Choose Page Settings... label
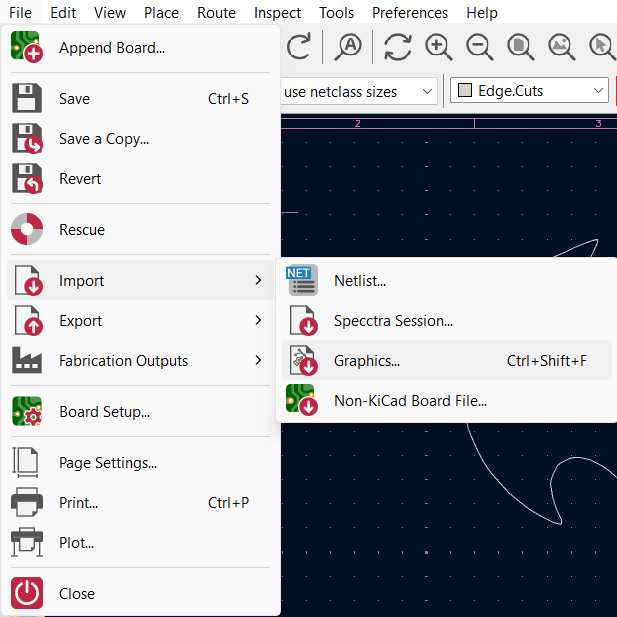Screen dimensions: 617x617 tap(108, 463)
